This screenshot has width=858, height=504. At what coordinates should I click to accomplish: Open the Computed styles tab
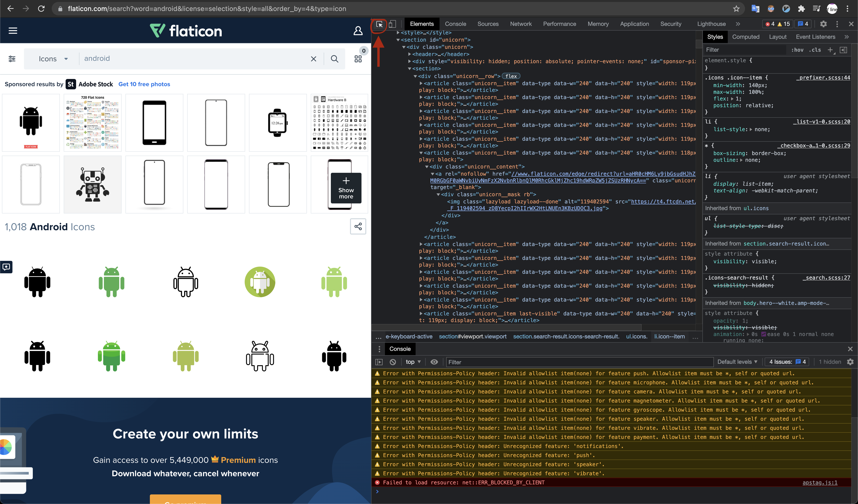(746, 37)
